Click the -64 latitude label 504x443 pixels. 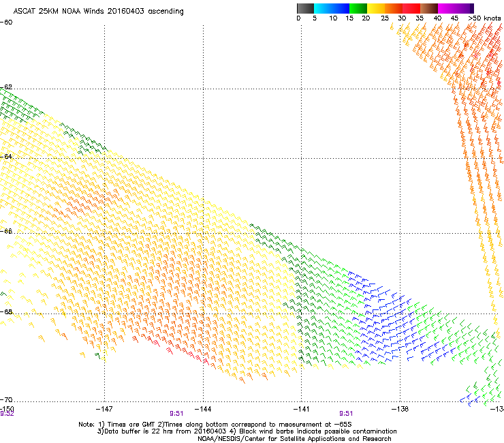(6, 156)
